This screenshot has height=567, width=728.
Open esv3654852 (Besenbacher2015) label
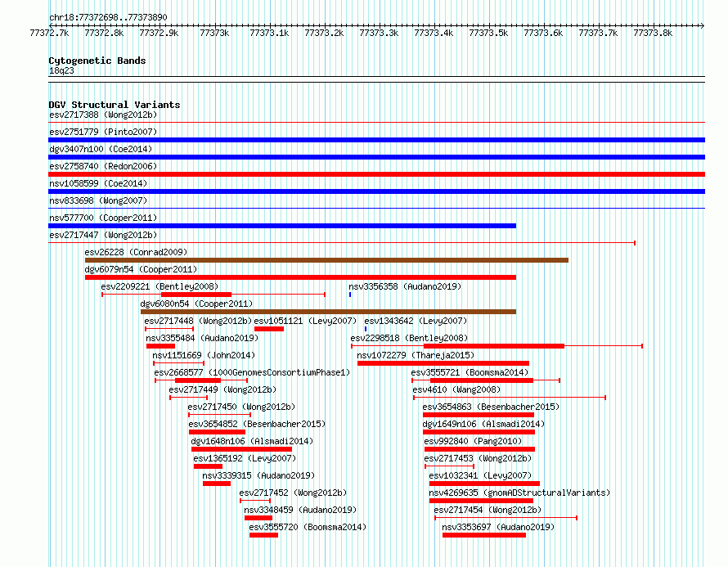(257, 424)
